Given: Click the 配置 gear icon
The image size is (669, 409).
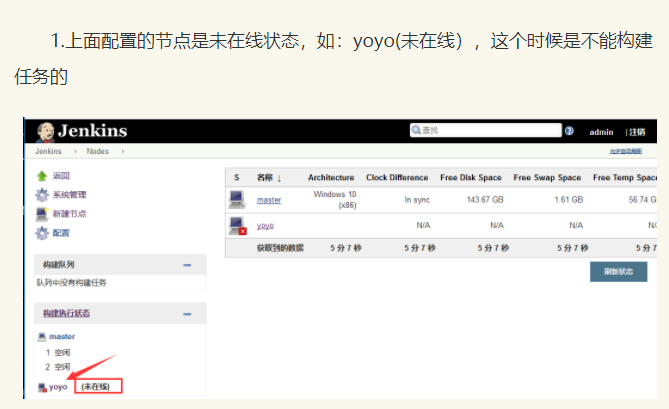Looking at the screenshot, I should point(42,233).
